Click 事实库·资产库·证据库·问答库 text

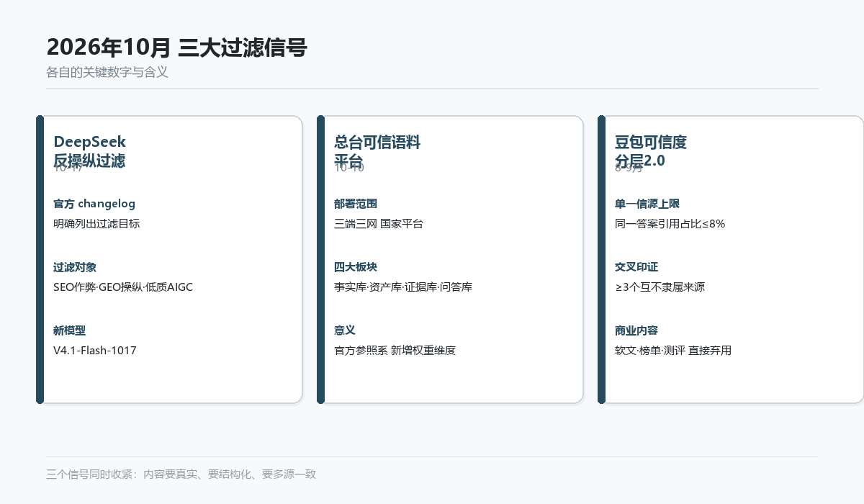(x=403, y=287)
